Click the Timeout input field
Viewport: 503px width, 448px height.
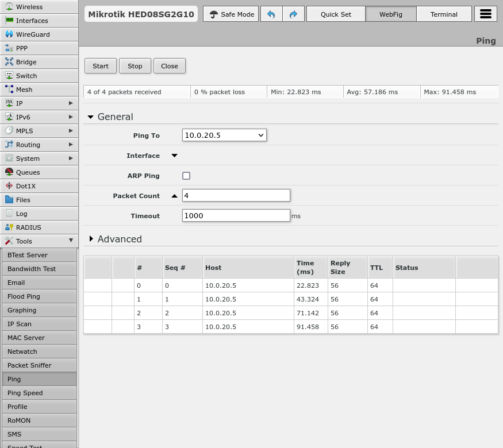coord(236,216)
